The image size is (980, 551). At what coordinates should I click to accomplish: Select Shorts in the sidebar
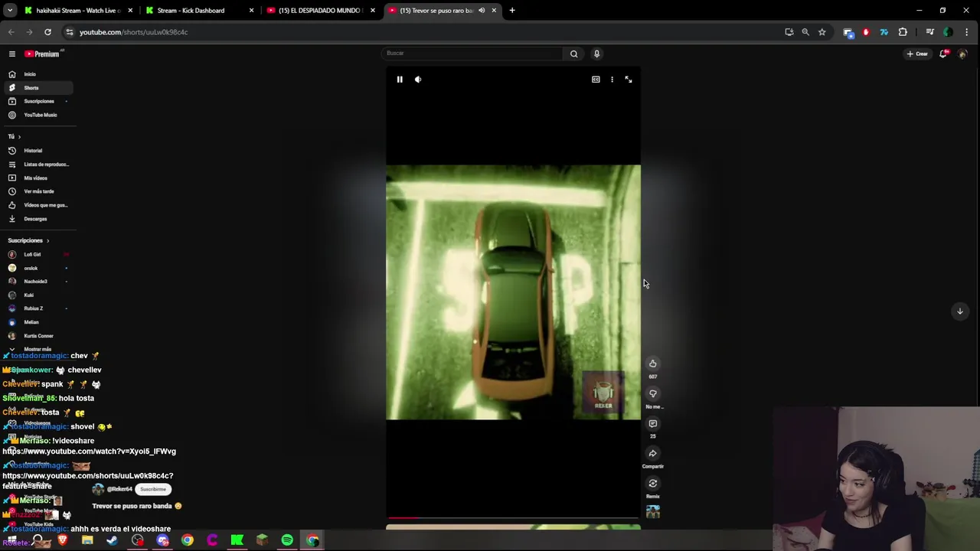[x=37, y=88]
